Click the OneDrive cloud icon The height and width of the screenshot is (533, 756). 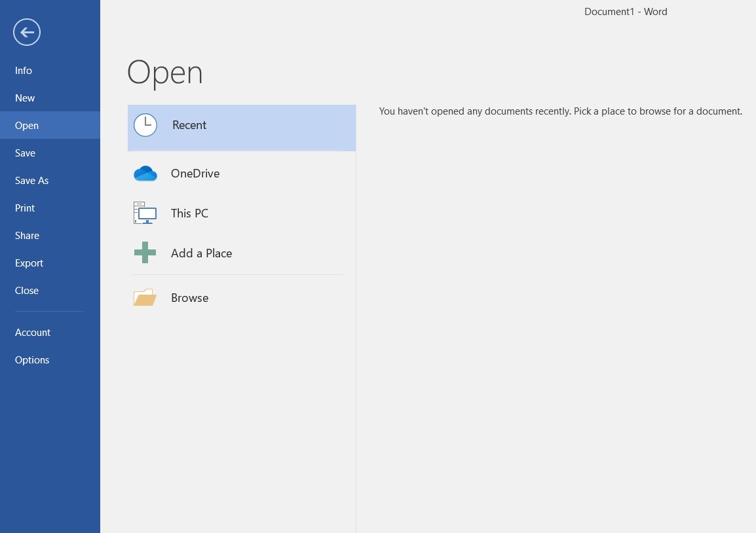pyautogui.click(x=145, y=173)
